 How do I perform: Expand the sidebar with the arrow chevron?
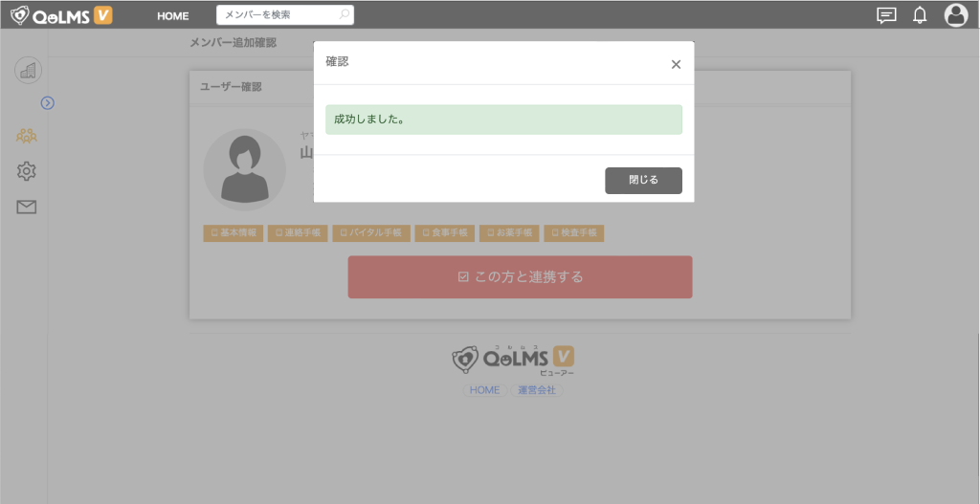tap(48, 102)
